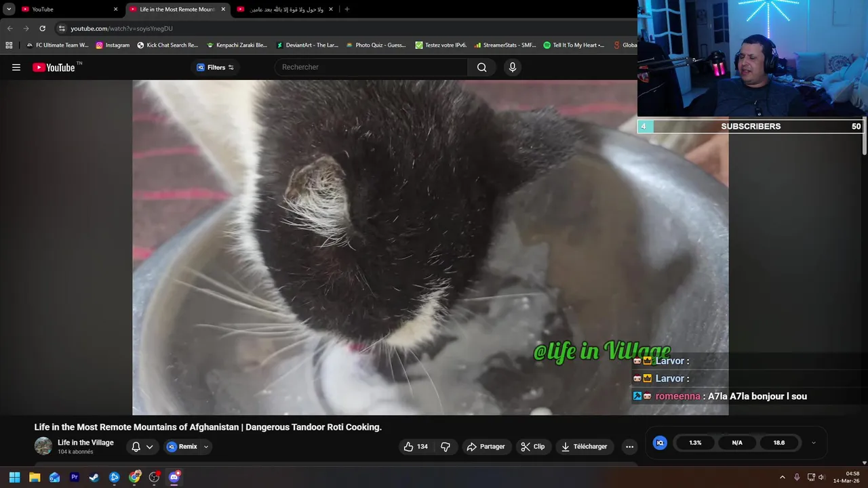Viewport: 868px width, 488px height.
Task: Open the Instagram bookmark
Action: [x=113, y=45]
